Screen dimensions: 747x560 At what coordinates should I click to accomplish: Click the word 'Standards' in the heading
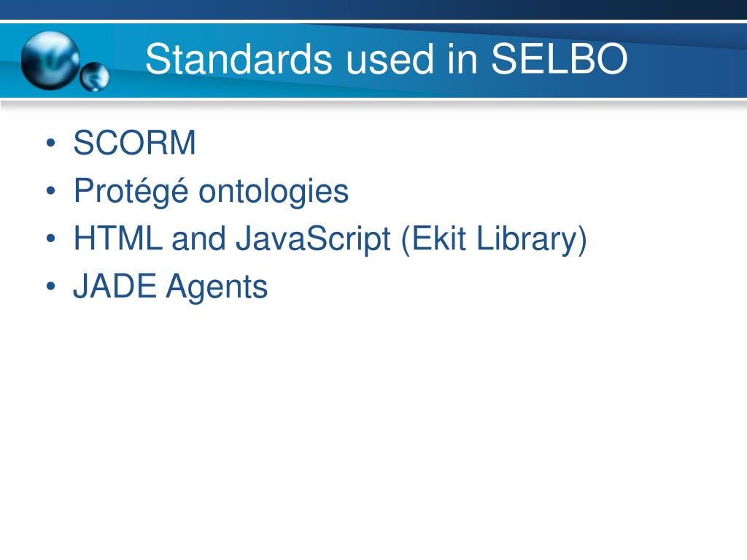click(239, 59)
